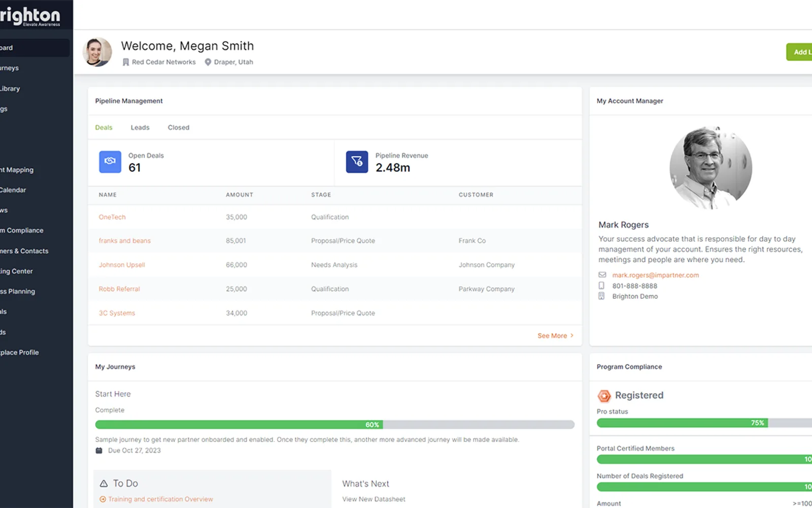Switch to the Closed tab
The image size is (812, 508).
179,128
